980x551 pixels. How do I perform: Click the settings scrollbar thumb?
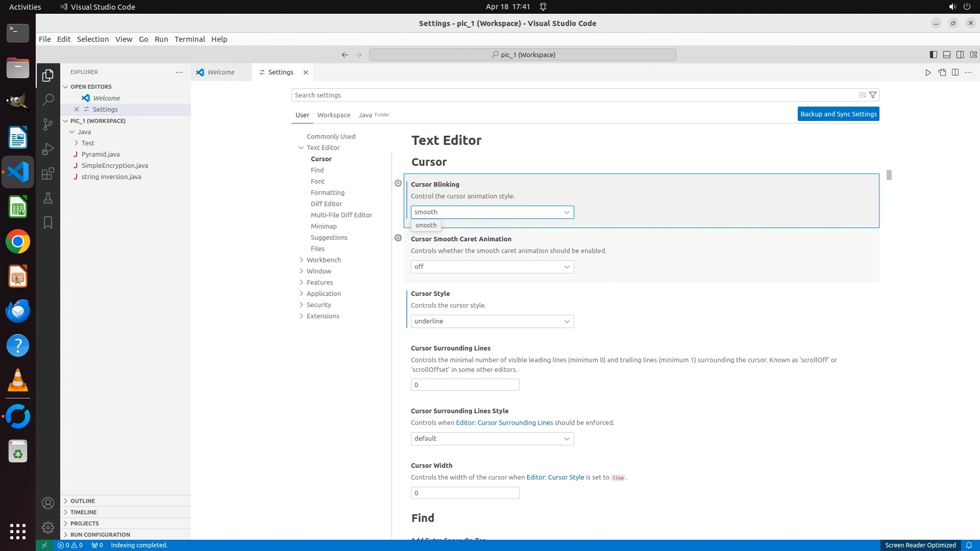(x=889, y=175)
